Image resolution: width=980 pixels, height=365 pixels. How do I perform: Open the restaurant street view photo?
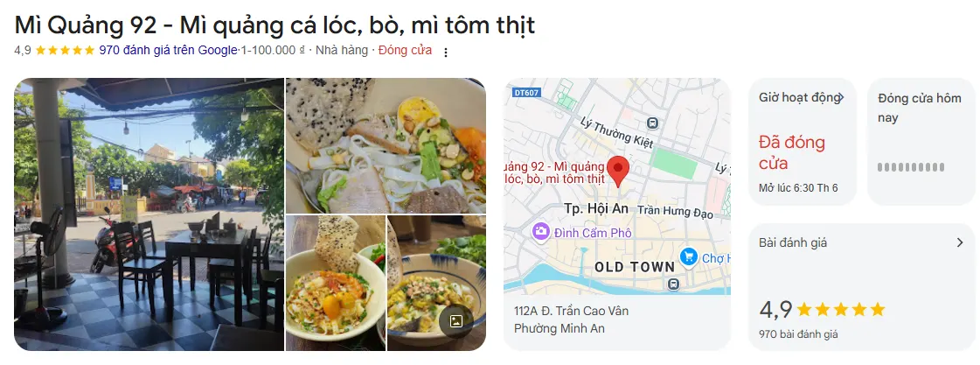149,214
